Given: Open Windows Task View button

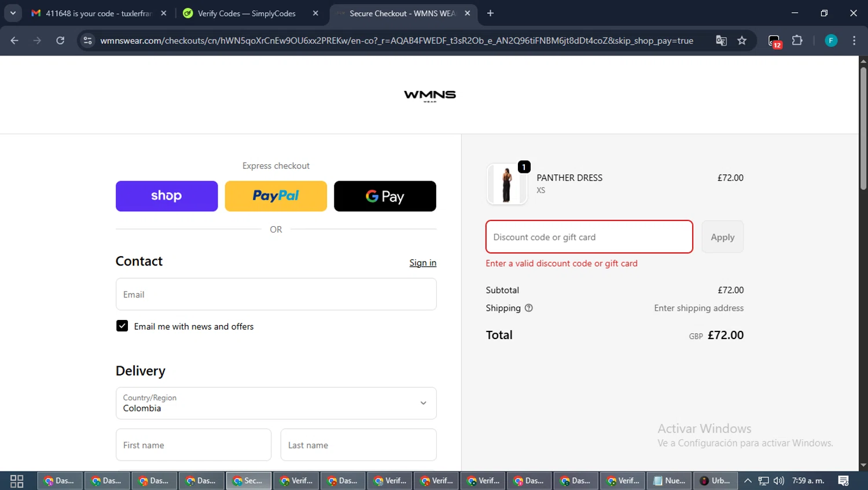Looking at the screenshot, I should coord(17,481).
